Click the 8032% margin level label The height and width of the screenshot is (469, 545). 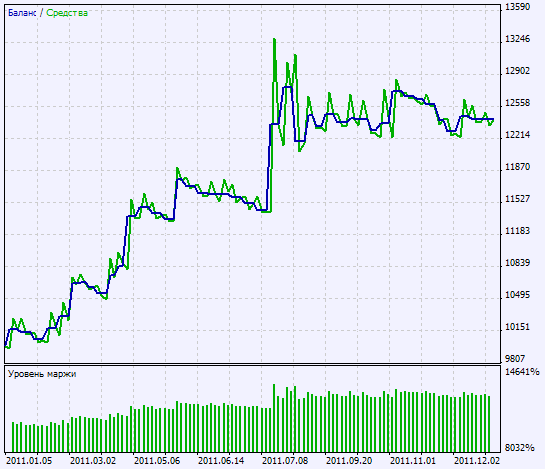pyautogui.click(x=519, y=448)
